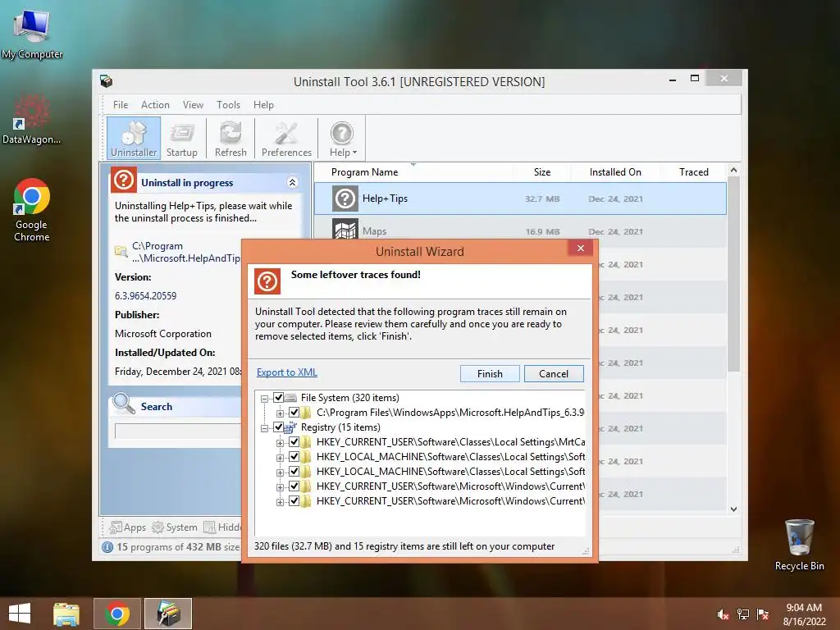Collapse the Registry tree node
840x630 pixels.
(x=265, y=428)
